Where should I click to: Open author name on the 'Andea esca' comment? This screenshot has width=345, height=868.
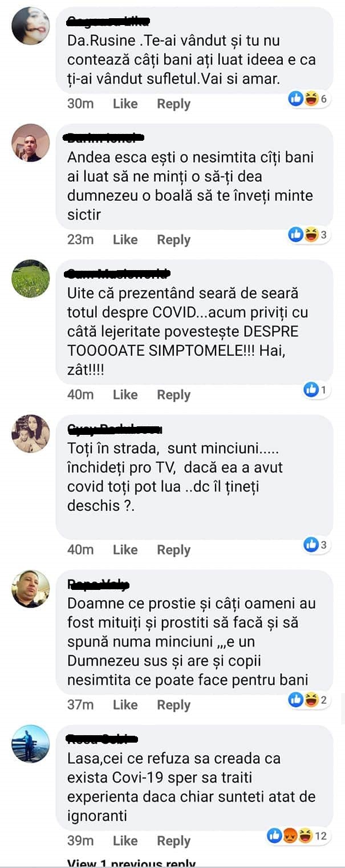[x=105, y=137]
